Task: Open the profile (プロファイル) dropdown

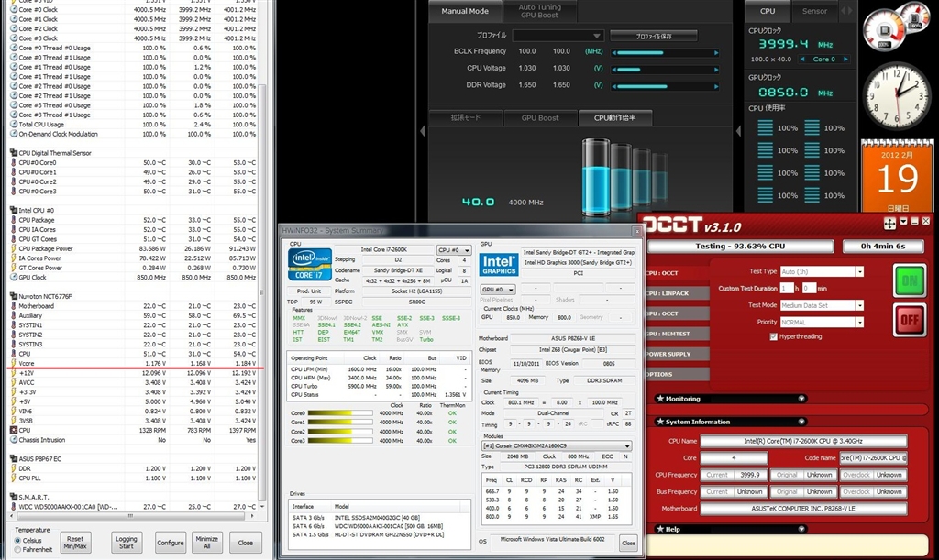Action: 558,36
